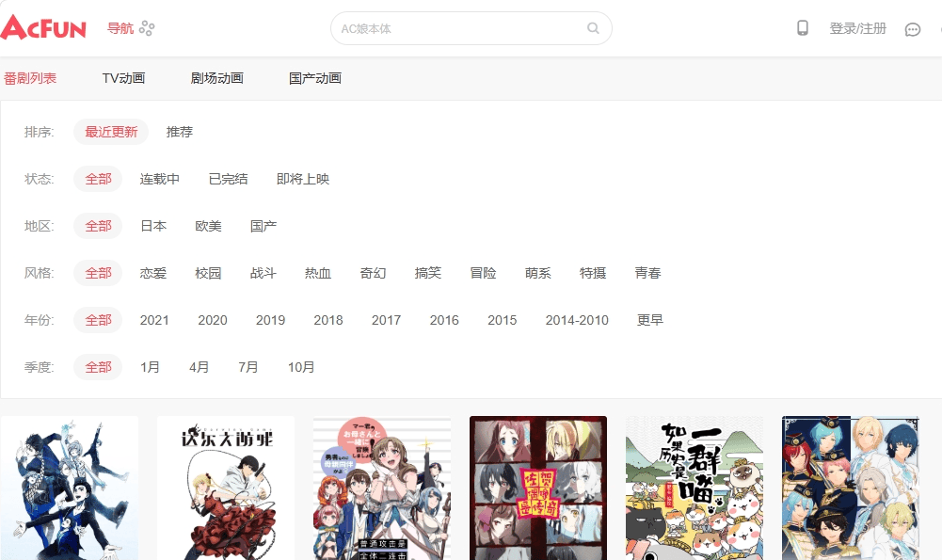The height and width of the screenshot is (560, 942).
Task: Filter year by 2015
Action: [x=503, y=320]
